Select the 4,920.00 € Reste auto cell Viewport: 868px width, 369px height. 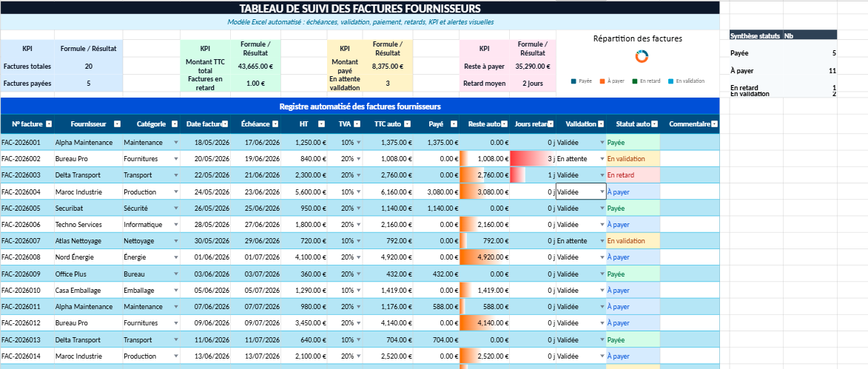[x=485, y=257]
